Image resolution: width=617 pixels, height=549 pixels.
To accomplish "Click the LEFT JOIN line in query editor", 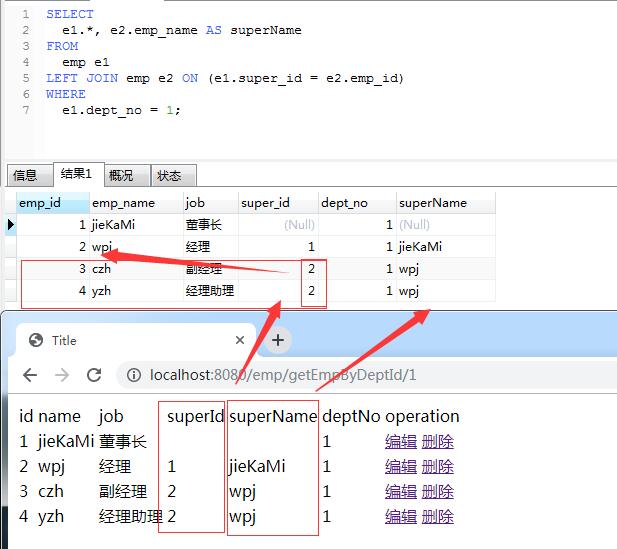I will pyautogui.click(x=225, y=78).
